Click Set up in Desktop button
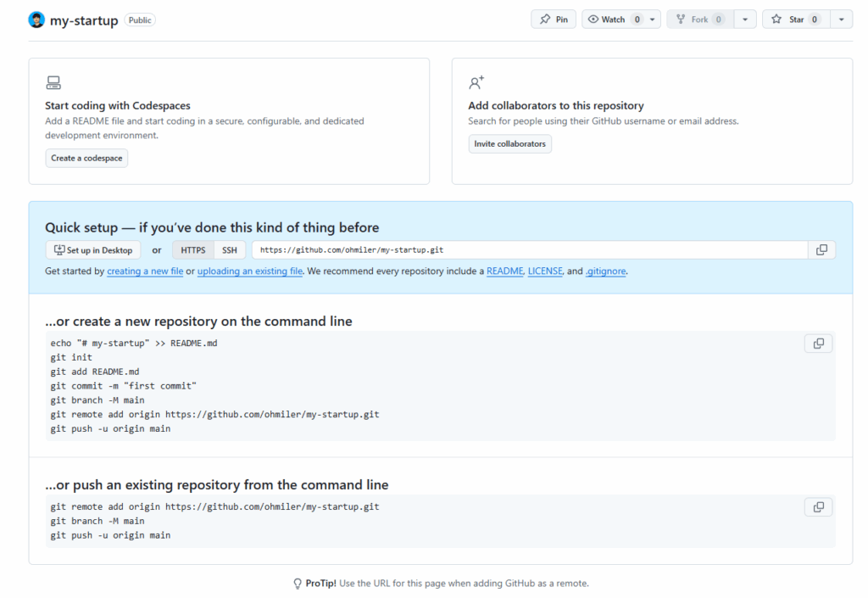 pyautogui.click(x=93, y=250)
